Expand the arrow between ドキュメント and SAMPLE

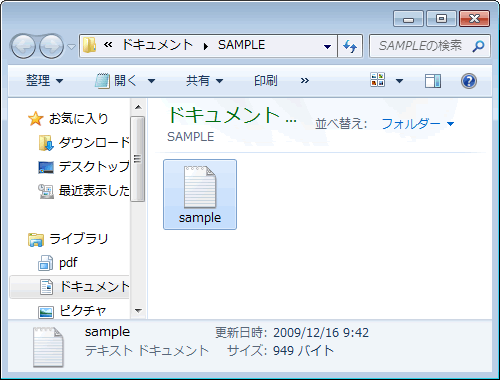tap(206, 46)
